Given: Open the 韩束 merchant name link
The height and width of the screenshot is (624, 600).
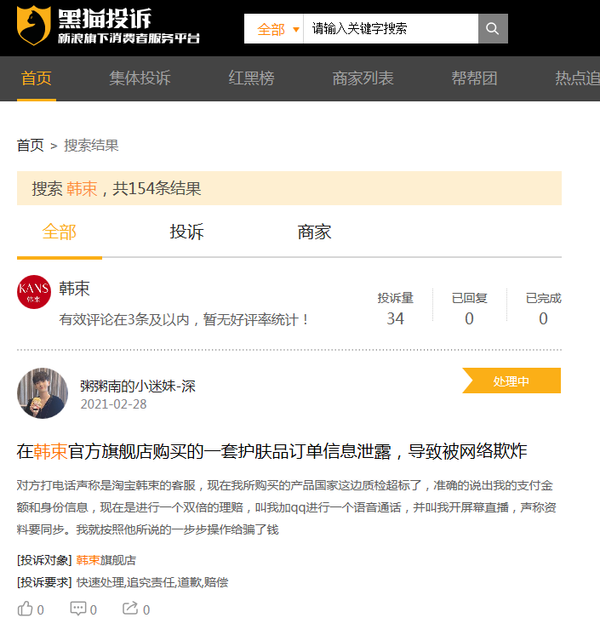Looking at the screenshot, I should click(x=74, y=289).
